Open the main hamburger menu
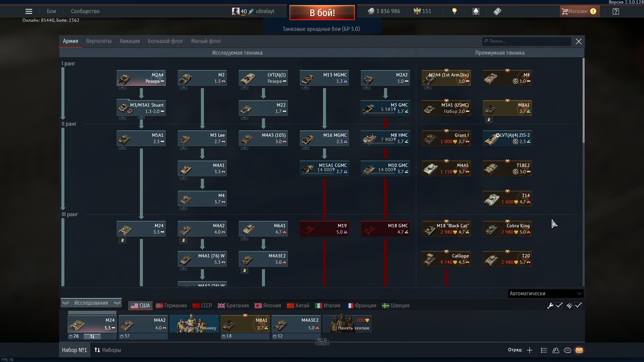Screen dimensions: 644x362 click(29, 11)
